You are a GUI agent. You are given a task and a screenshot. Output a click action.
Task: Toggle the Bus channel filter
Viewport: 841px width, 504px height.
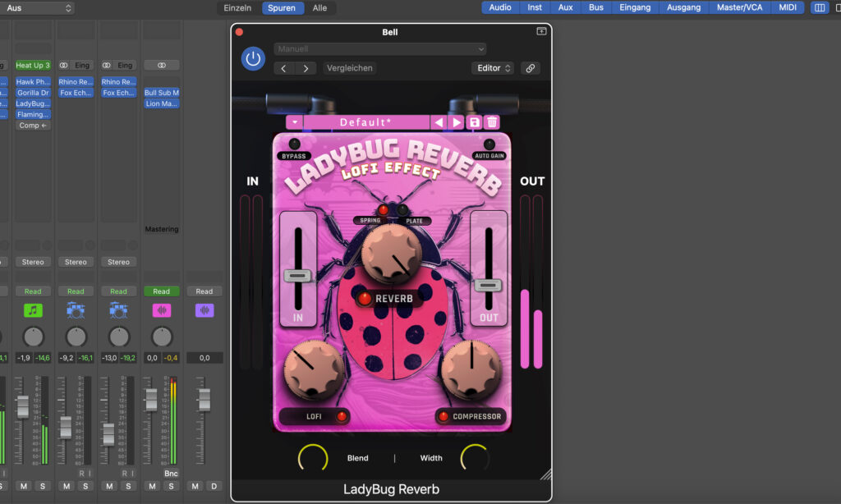coord(596,7)
